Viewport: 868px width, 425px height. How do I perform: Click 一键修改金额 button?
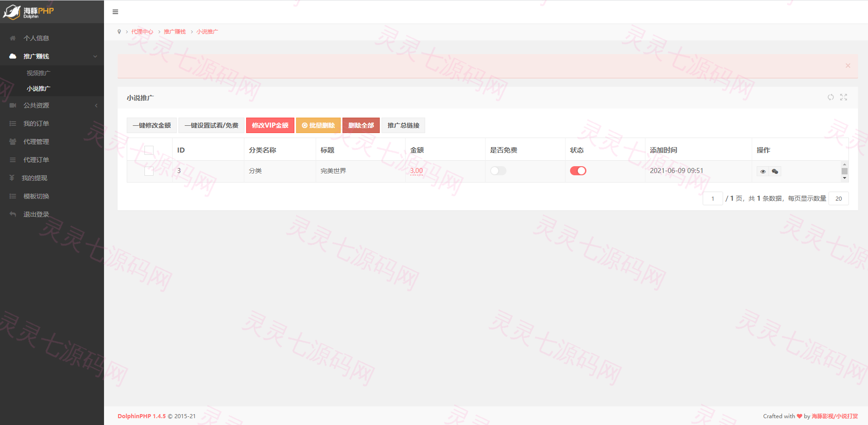[152, 125]
